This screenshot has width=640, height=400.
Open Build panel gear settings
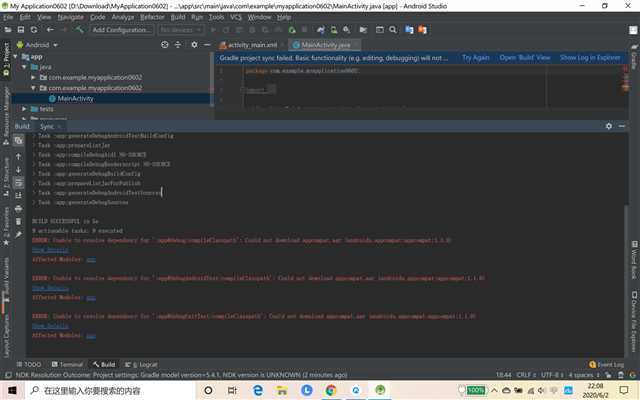(609, 126)
